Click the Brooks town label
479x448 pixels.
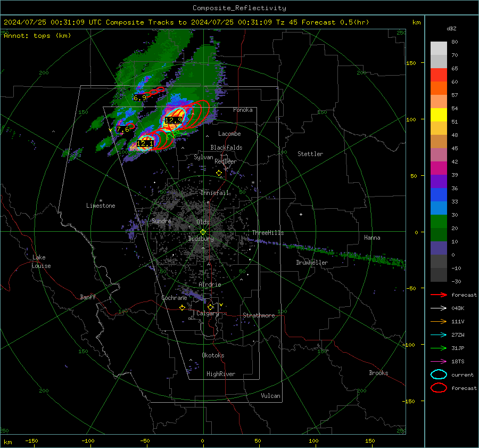pos(378,373)
